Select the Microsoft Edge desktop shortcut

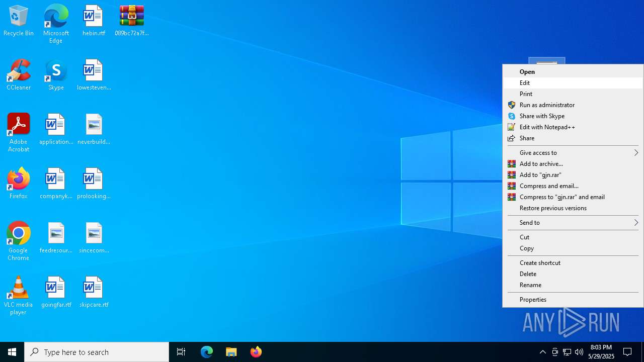click(x=56, y=24)
